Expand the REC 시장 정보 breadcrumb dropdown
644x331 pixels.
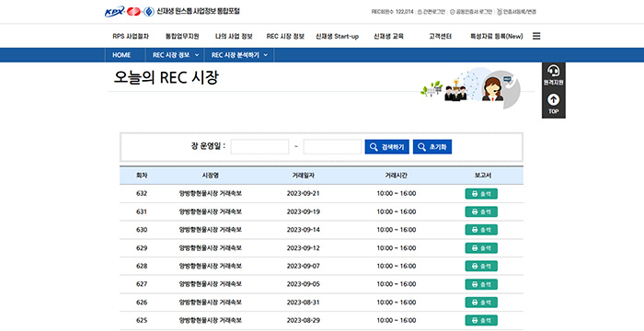[x=175, y=55]
